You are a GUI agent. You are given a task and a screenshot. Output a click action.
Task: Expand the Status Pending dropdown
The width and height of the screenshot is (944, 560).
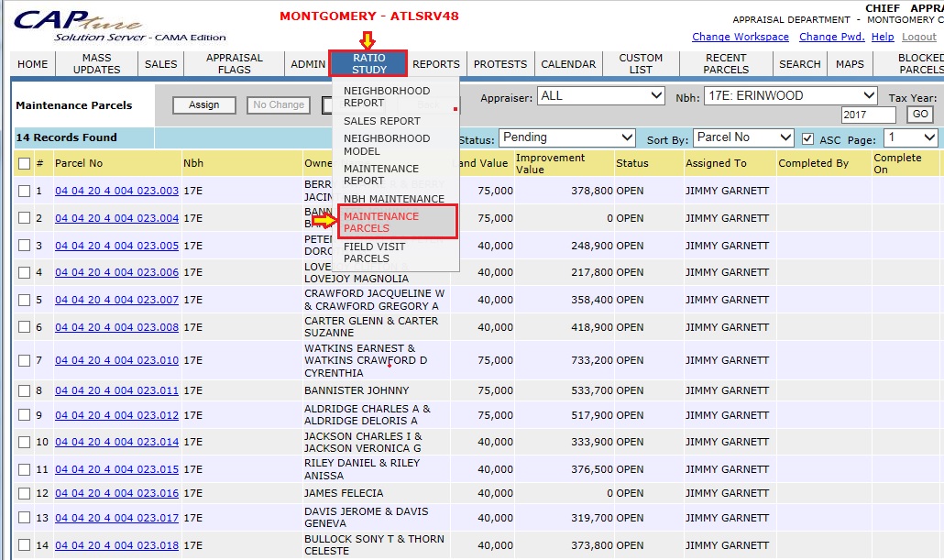pos(565,138)
